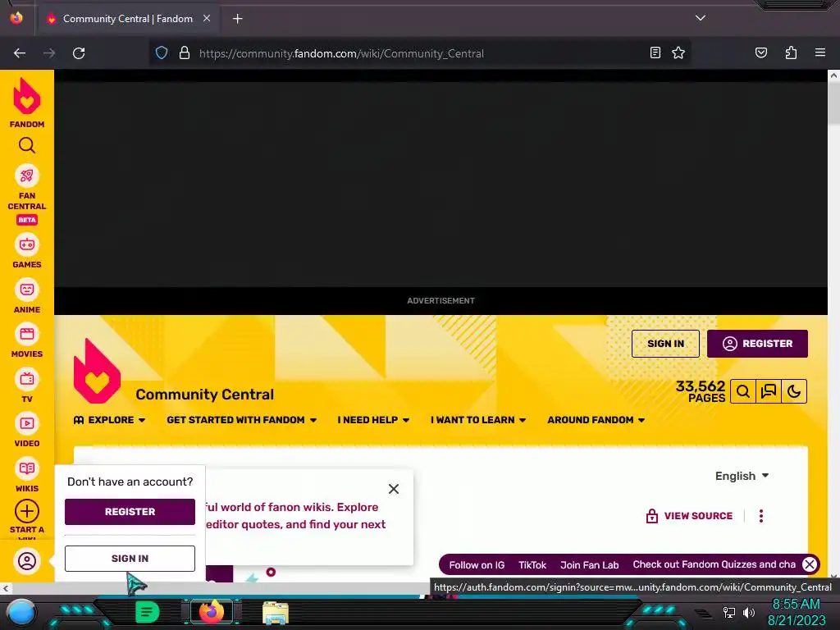Expand the I Want To Learn menu
This screenshot has width=840, height=630.
pyautogui.click(x=478, y=420)
